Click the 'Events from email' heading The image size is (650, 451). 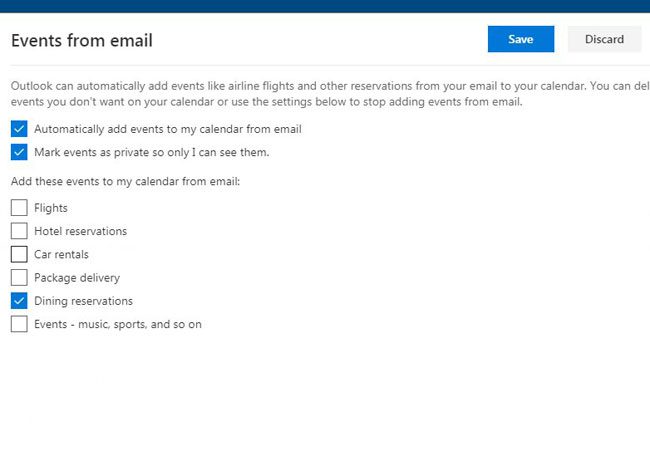click(x=81, y=41)
